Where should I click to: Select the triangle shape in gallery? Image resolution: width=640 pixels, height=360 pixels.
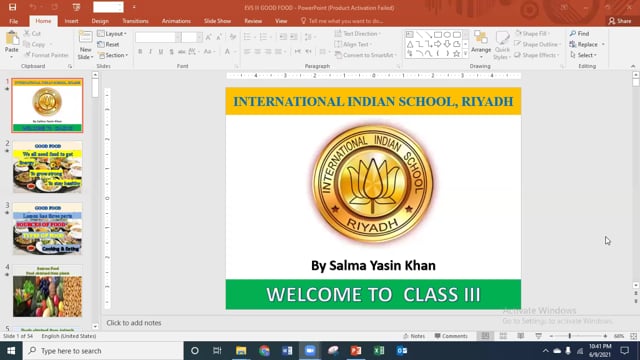[410, 44]
